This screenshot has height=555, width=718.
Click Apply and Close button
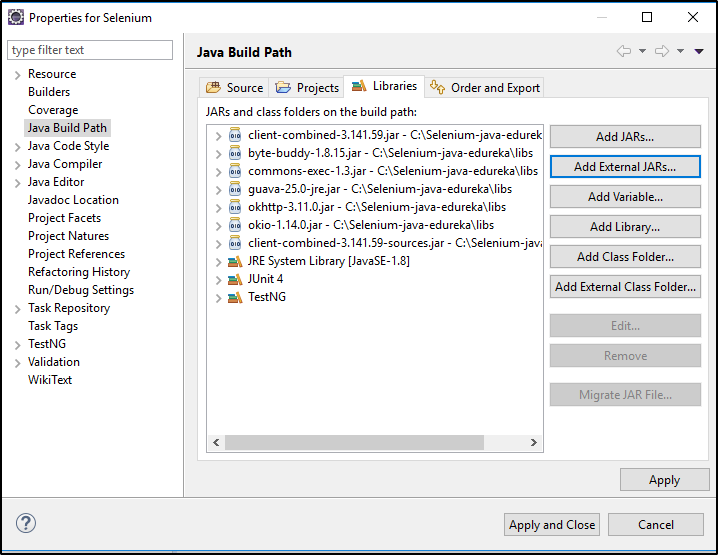pyautogui.click(x=552, y=524)
